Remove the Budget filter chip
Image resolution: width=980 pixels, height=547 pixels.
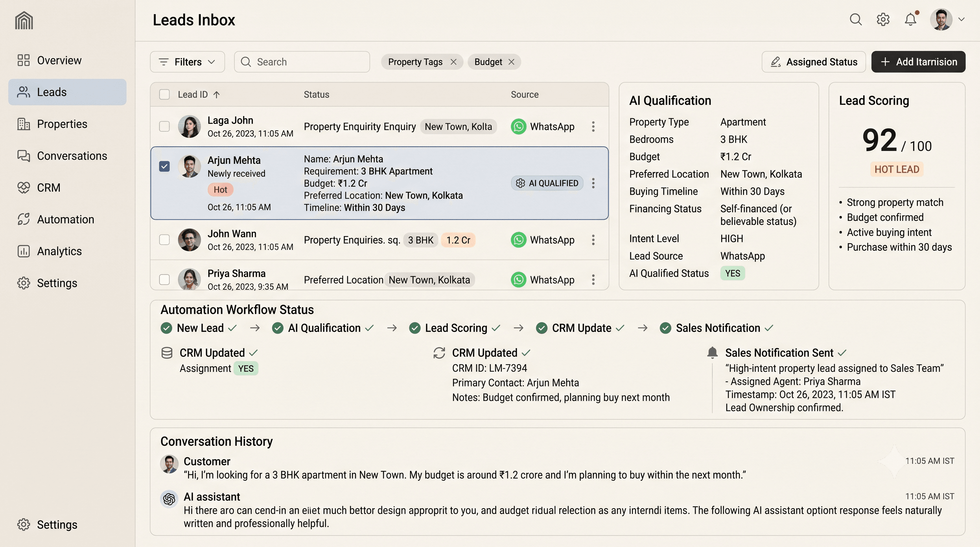(x=511, y=62)
